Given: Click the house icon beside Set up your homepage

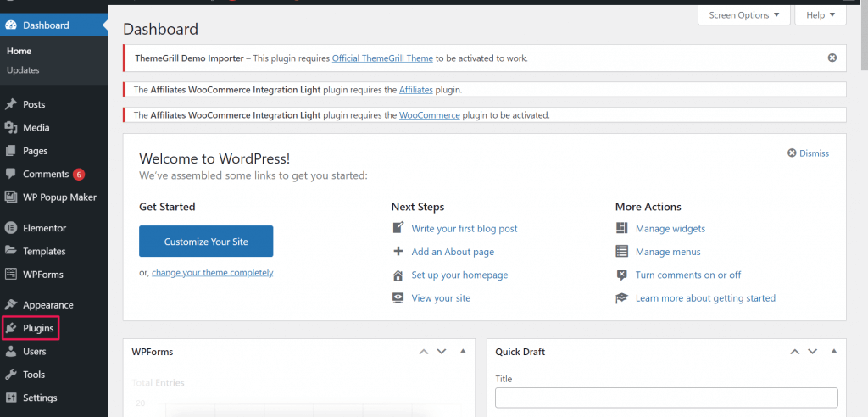Looking at the screenshot, I should pyautogui.click(x=398, y=275).
